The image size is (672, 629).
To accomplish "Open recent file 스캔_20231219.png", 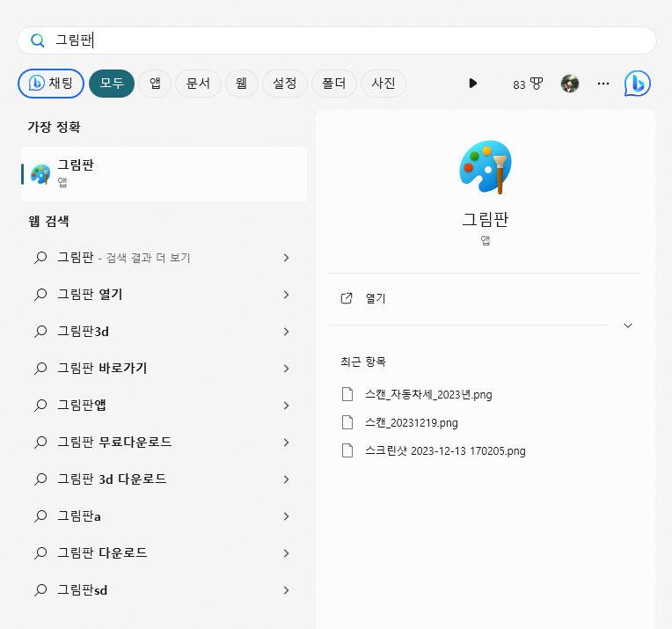I will (x=412, y=423).
